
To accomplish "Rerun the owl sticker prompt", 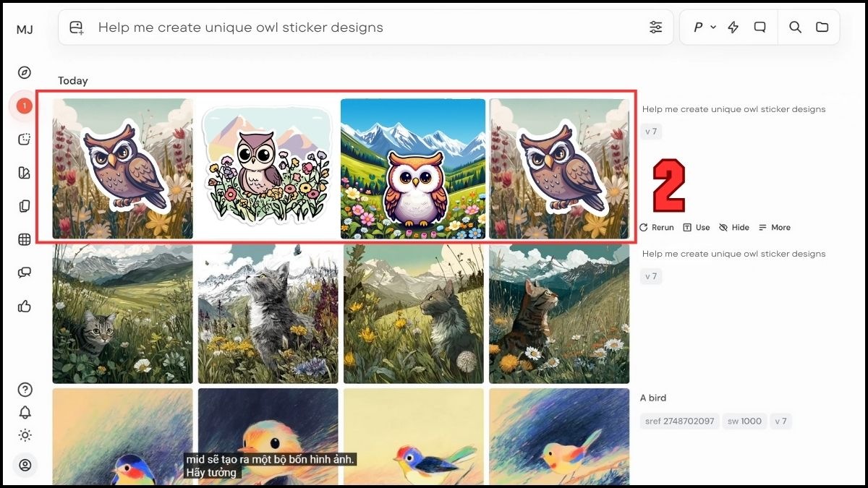I will click(x=656, y=227).
